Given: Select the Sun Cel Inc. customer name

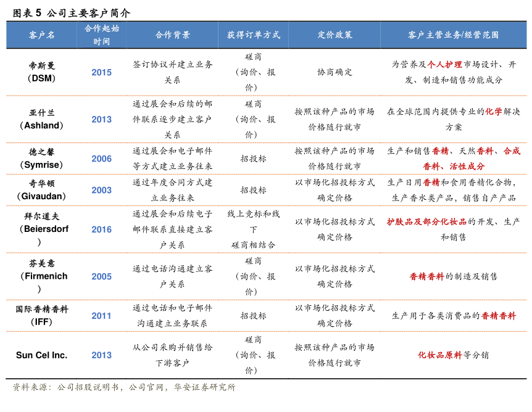Looking at the screenshot, I should point(41,355).
